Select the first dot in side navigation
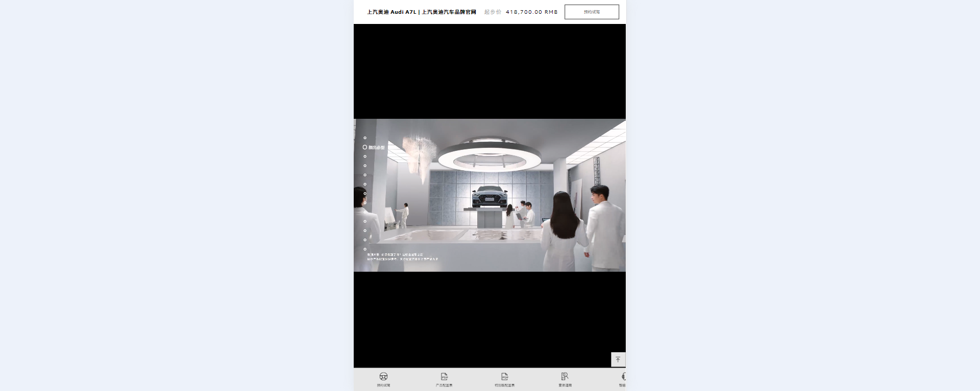Screen dimensions: 980x391 365,138
